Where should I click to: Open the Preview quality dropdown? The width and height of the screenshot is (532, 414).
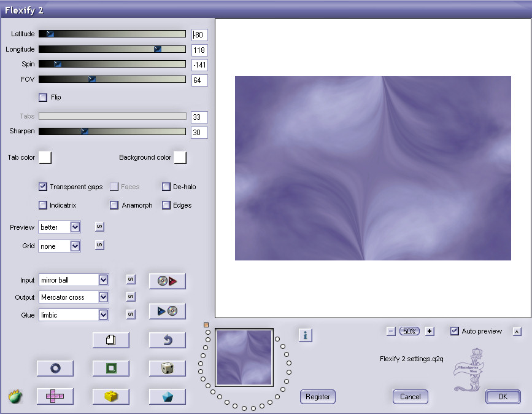pos(75,227)
